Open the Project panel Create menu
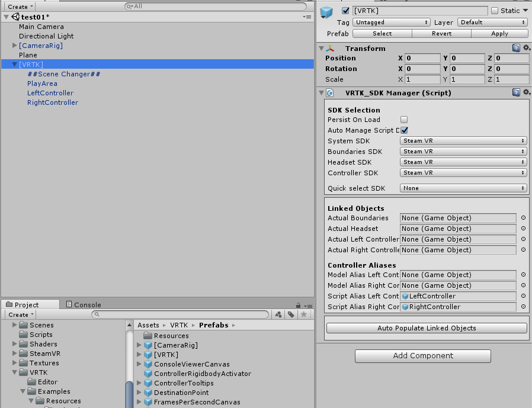Screen dimensions: 532x408 pyautogui.click(x=21, y=314)
